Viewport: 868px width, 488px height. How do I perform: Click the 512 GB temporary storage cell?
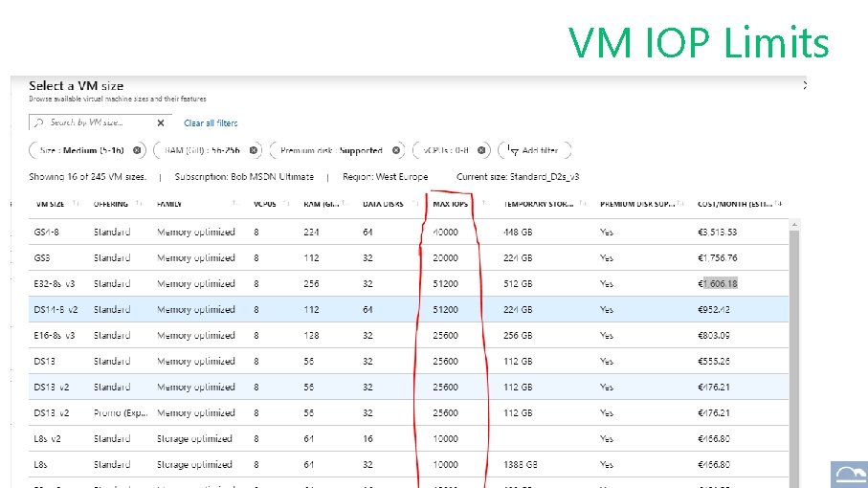click(x=518, y=284)
